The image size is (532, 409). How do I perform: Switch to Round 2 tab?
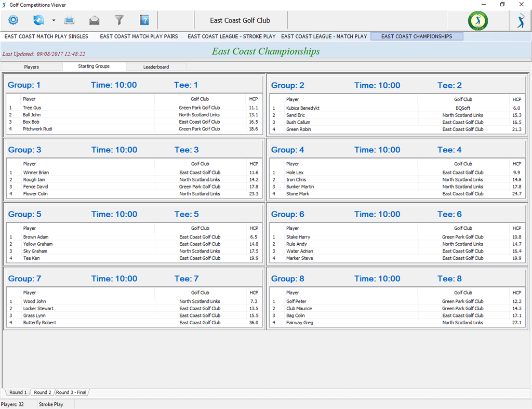click(43, 392)
